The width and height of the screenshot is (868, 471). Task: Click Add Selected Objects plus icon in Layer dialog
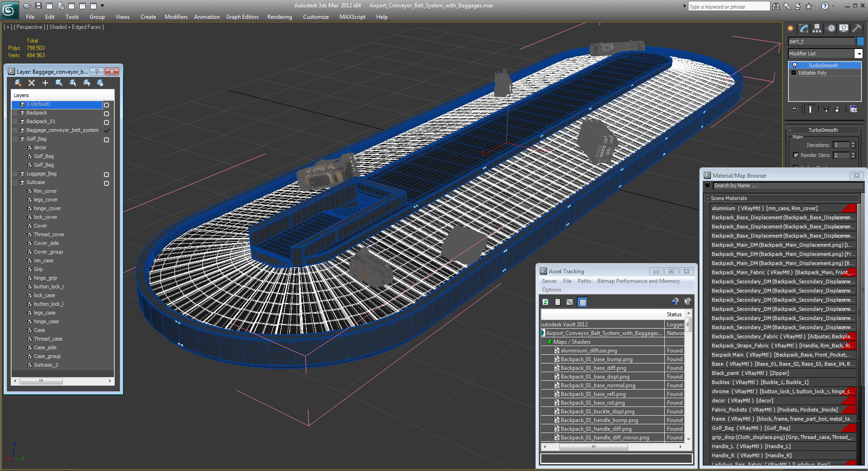tap(45, 83)
